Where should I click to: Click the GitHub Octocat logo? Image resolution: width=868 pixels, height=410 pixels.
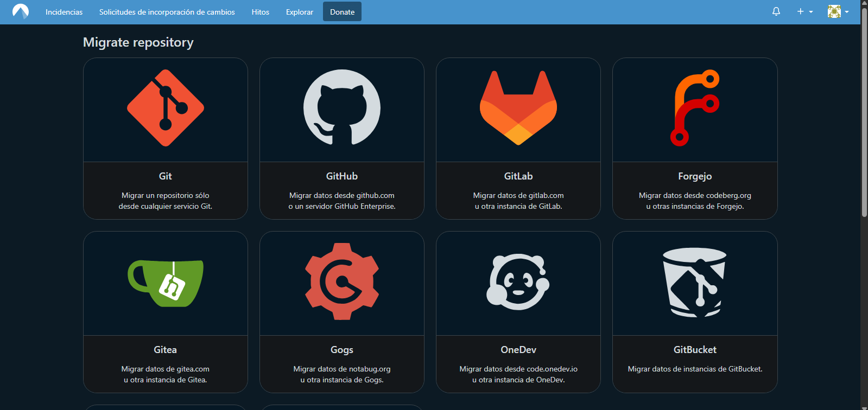pyautogui.click(x=342, y=107)
